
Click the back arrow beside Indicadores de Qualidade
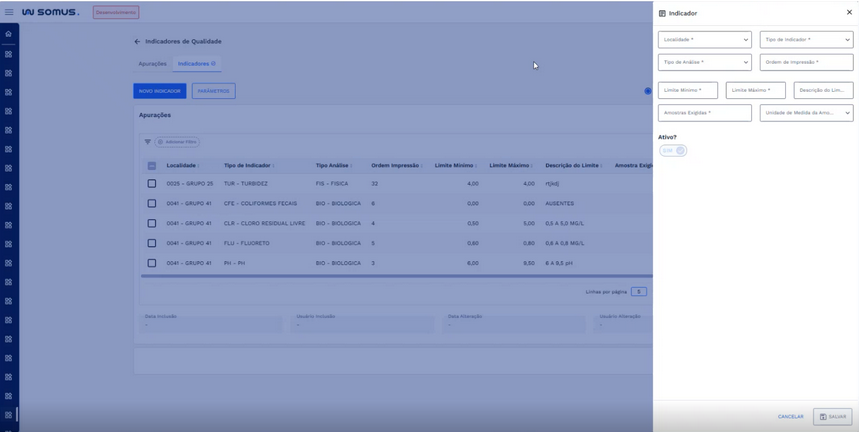point(137,42)
